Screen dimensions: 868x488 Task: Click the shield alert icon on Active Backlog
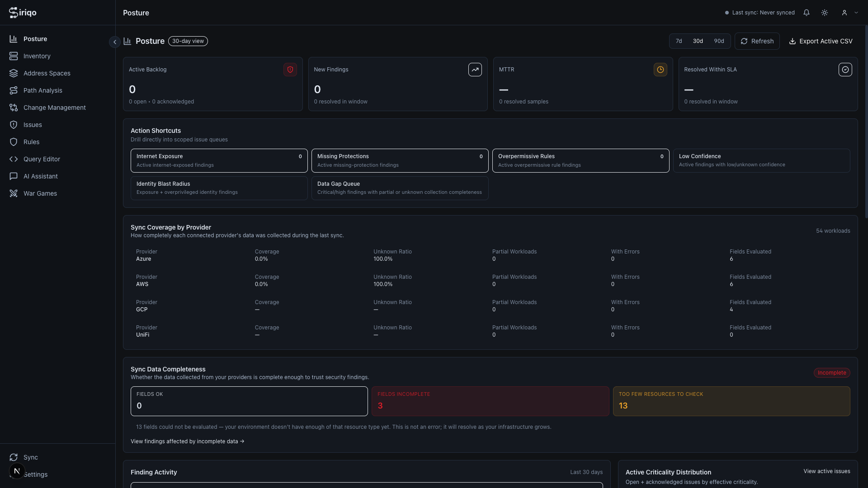click(290, 70)
